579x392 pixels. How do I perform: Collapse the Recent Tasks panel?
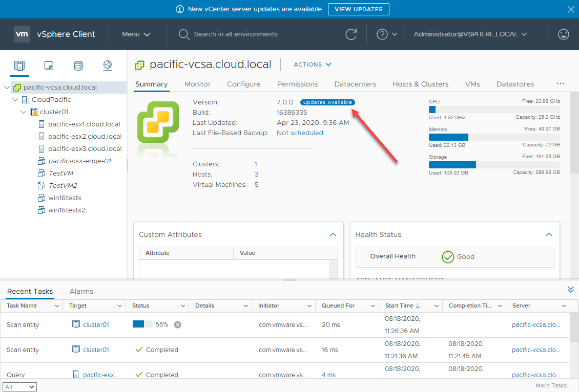pos(571,290)
